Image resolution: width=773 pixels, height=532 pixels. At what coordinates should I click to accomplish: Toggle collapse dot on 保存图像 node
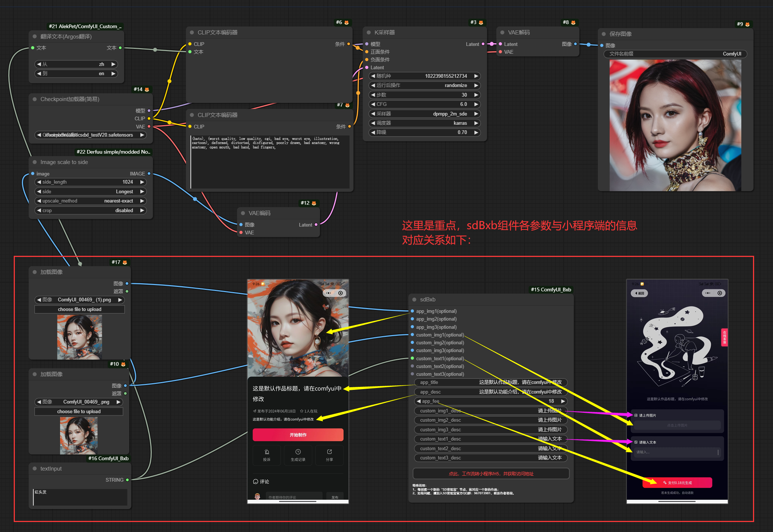pyautogui.click(x=604, y=34)
